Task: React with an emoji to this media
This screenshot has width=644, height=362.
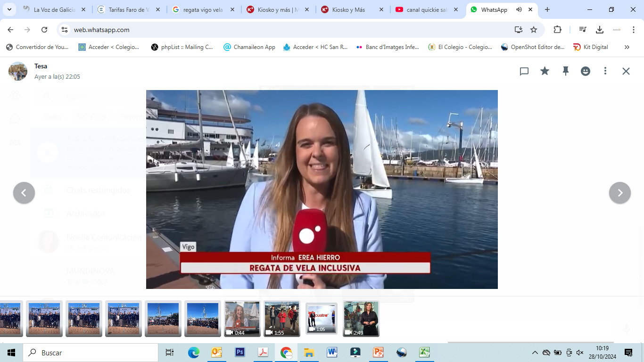Action: click(x=585, y=71)
